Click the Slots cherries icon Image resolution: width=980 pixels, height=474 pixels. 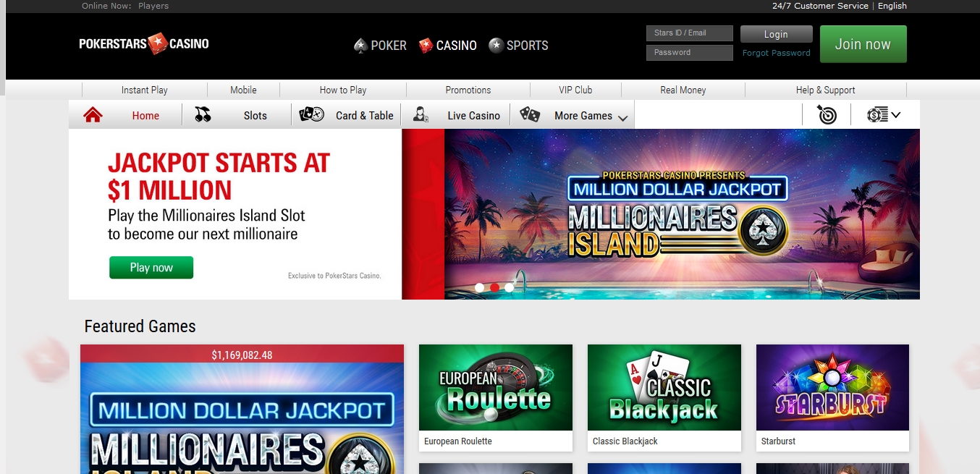pos(203,114)
